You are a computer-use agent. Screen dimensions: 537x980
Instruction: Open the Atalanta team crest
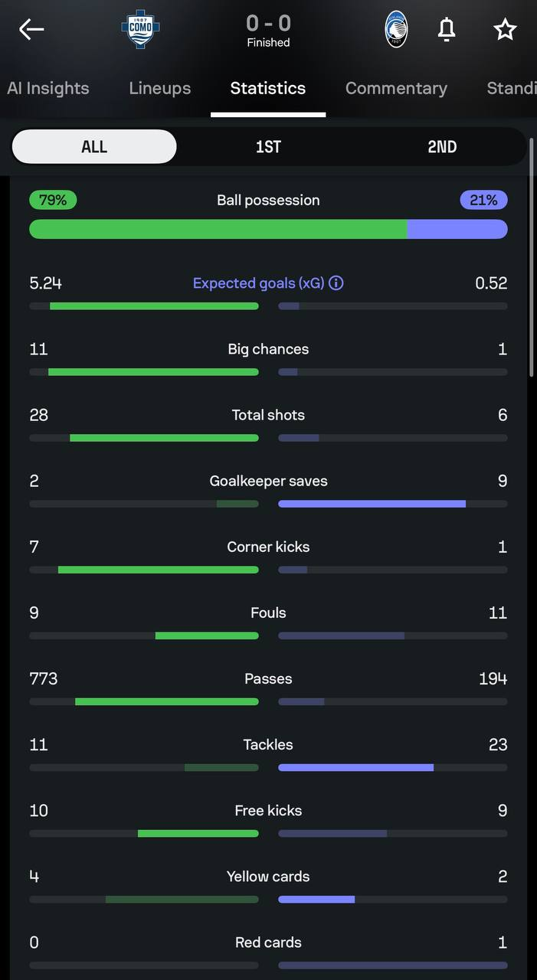pyautogui.click(x=396, y=29)
